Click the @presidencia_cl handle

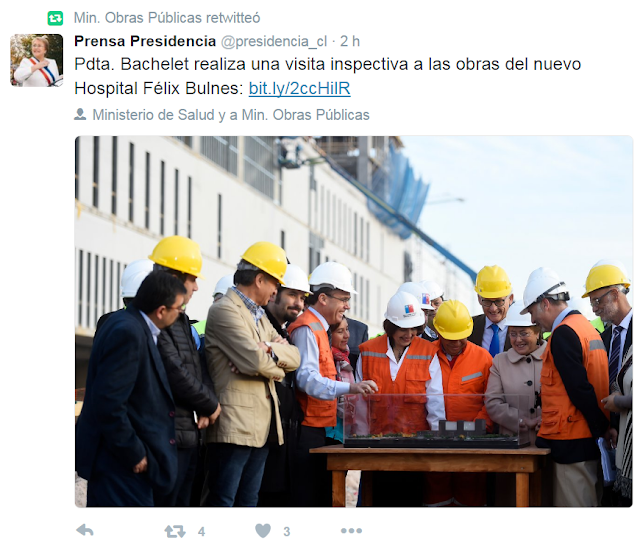pos(274,42)
